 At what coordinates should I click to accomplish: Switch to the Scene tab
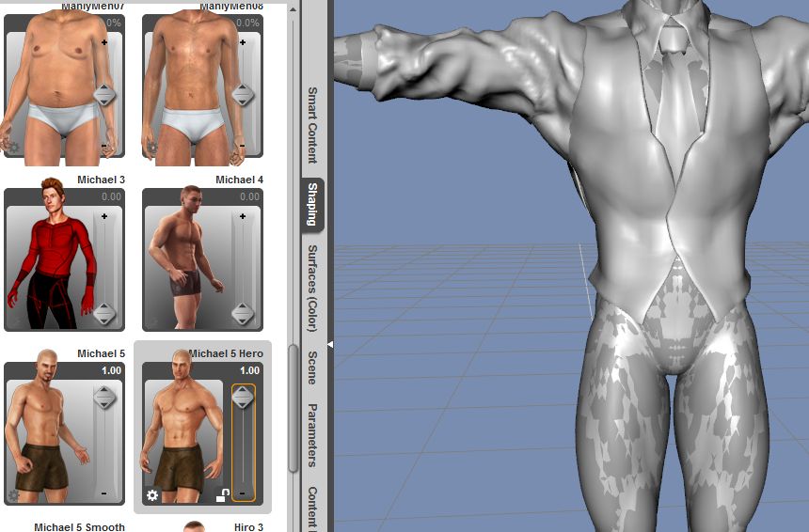point(312,368)
